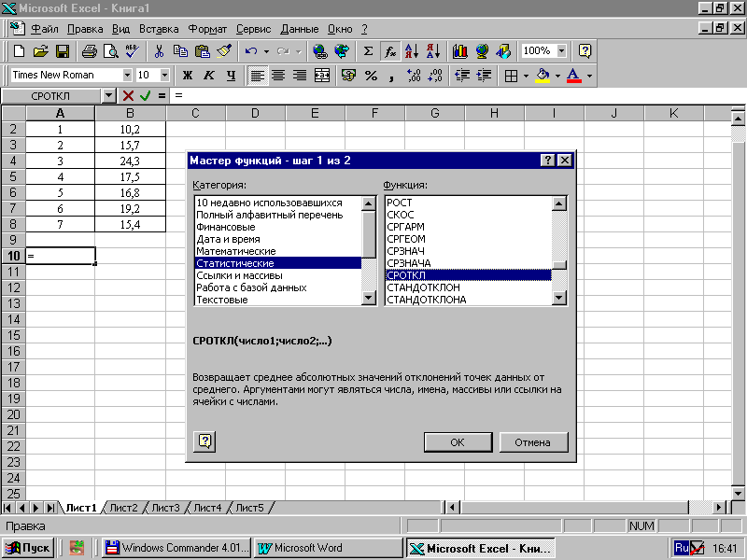Switch to the Лист3 sheet tab
The height and width of the screenshot is (560, 747).
pyautogui.click(x=165, y=508)
